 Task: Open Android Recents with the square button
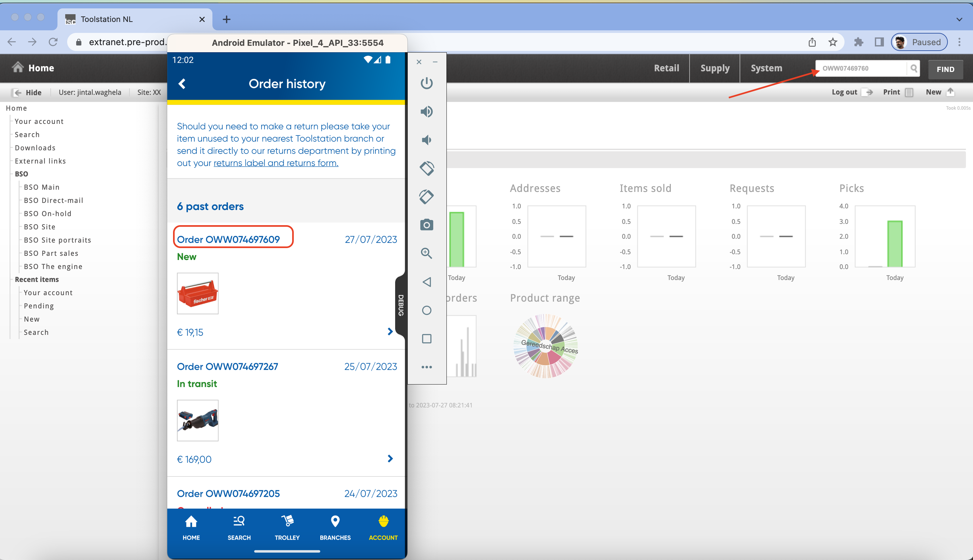pos(426,339)
